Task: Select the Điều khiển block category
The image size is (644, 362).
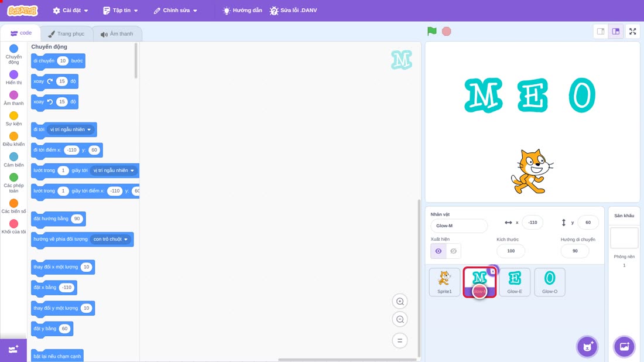Action: tap(13, 139)
